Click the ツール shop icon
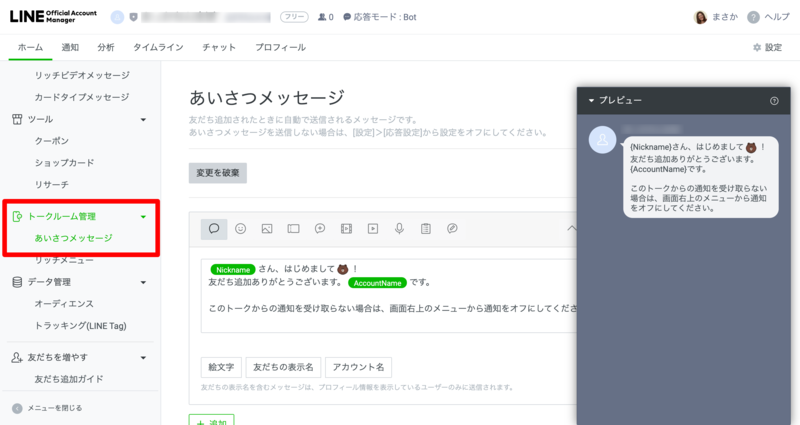This screenshot has height=425, width=800. pyautogui.click(x=17, y=119)
